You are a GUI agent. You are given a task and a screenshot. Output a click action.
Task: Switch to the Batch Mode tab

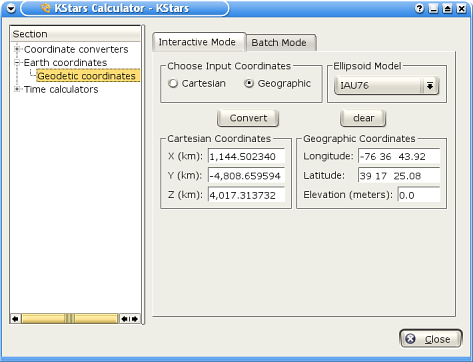coord(281,43)
